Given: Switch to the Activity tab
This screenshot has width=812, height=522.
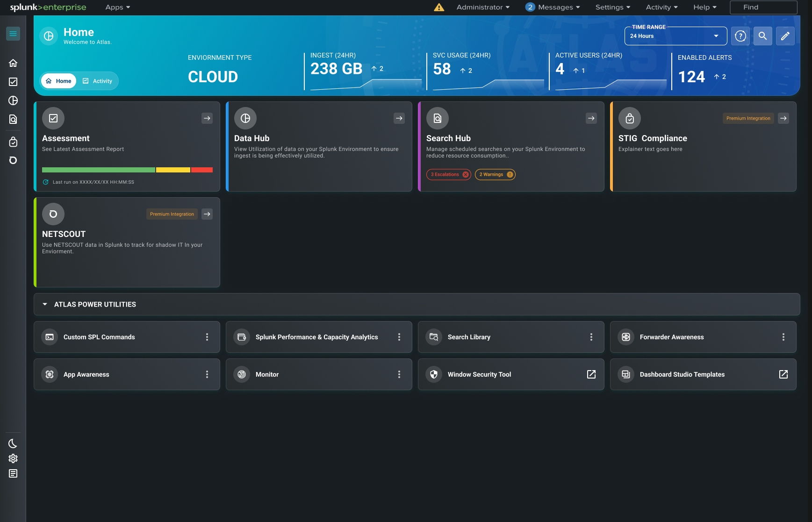Looking at the screenshot, I should tap(98, 81).
